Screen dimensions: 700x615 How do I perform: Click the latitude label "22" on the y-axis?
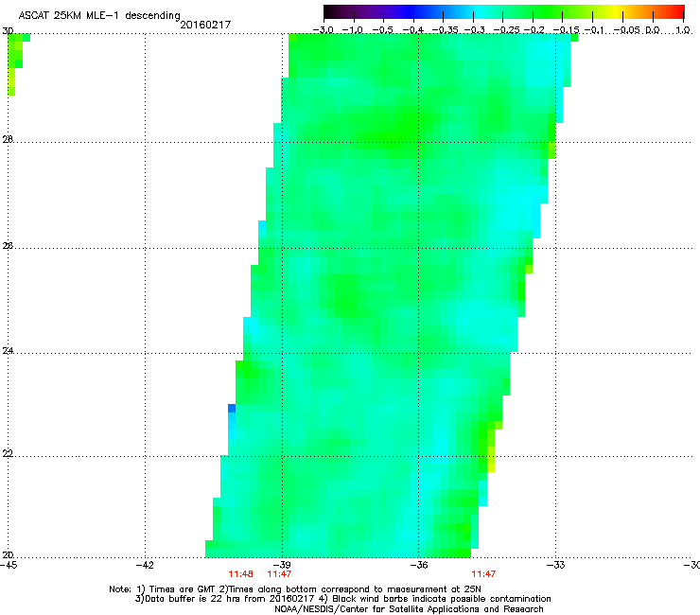point(8,453)
